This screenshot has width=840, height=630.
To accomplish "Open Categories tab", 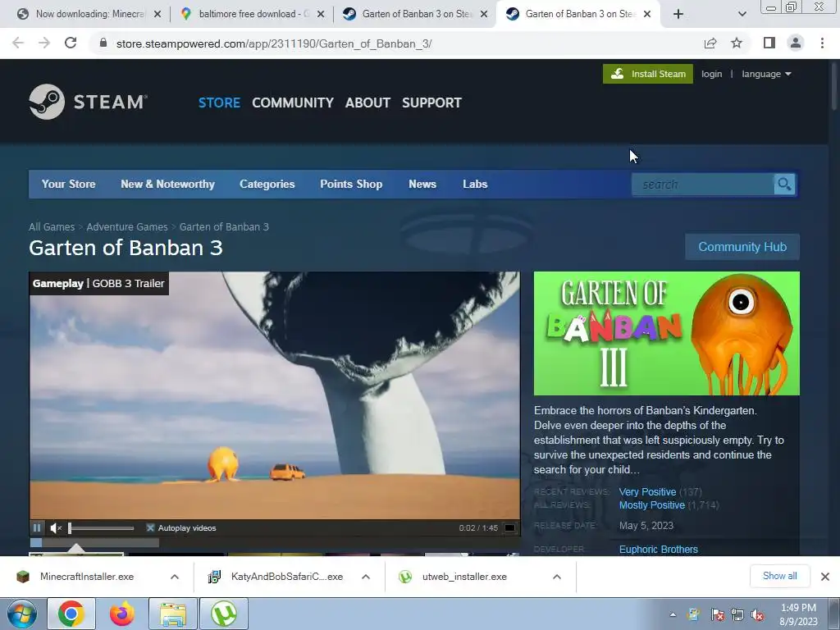I will pos(267,184).
